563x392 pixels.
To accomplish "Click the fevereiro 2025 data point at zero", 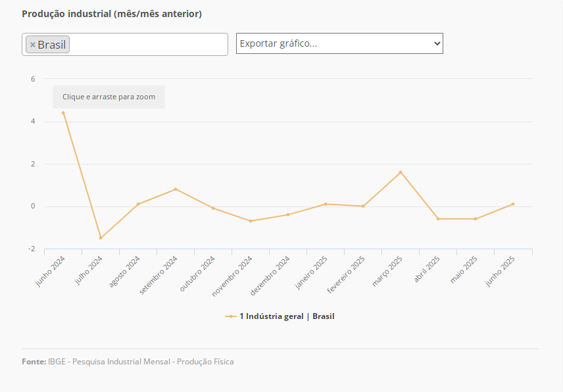I will [x=363, y=207].
